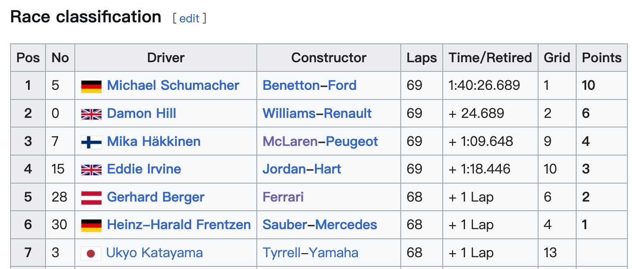Click the British flag beside Eddie Irvine
The height and width of the screenshot is (269, 644).
point(91,170)
